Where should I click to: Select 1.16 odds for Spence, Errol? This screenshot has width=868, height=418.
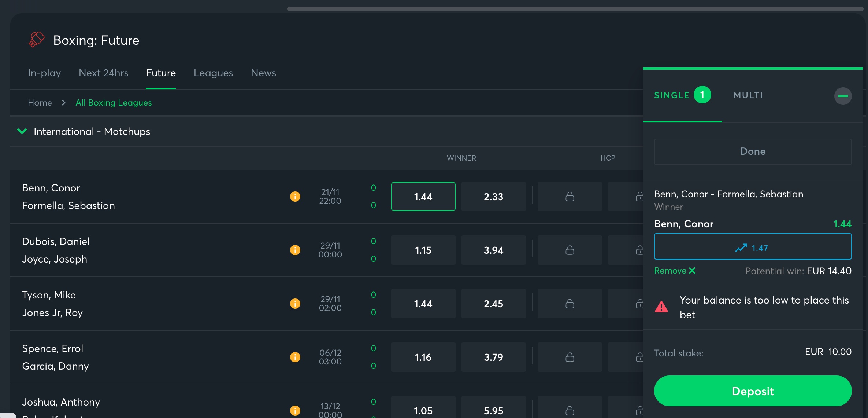coord(423,357)
